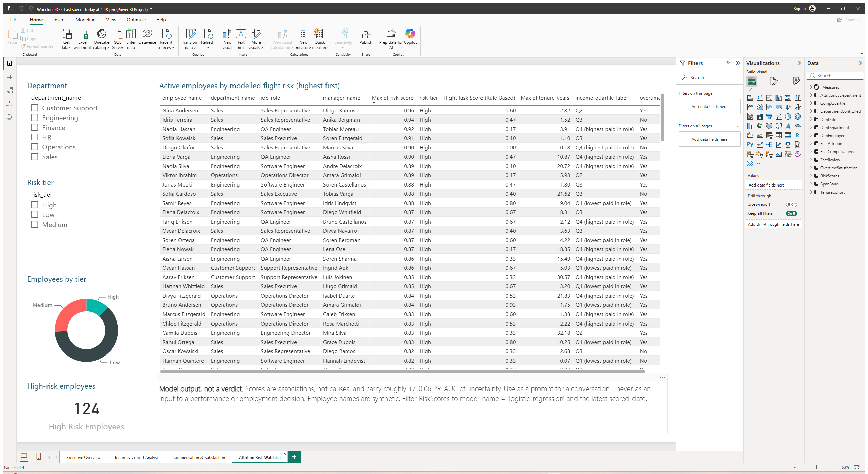Expand the TenureCohort table

(x=811, y=192)
